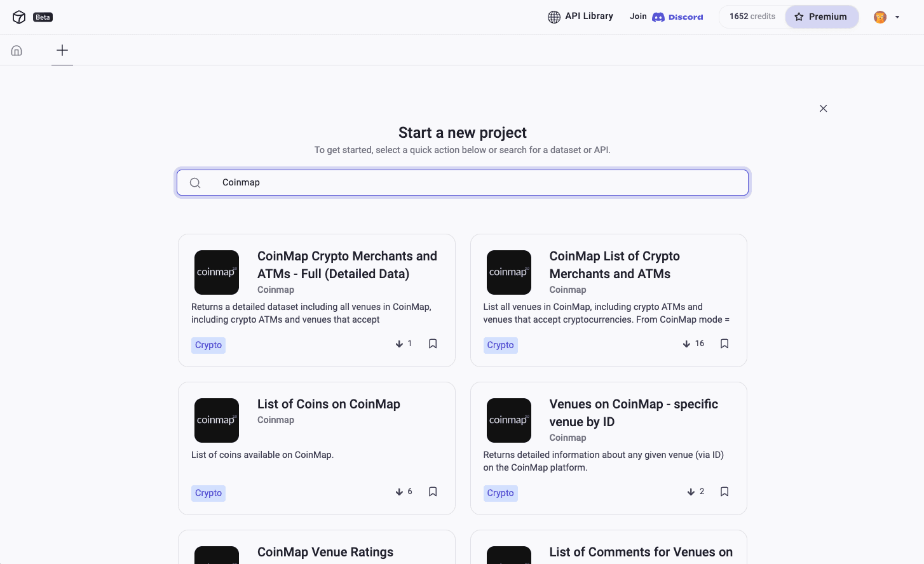Click the Discord logo icon
Screen dimensions: 924x564
point(658,17)
